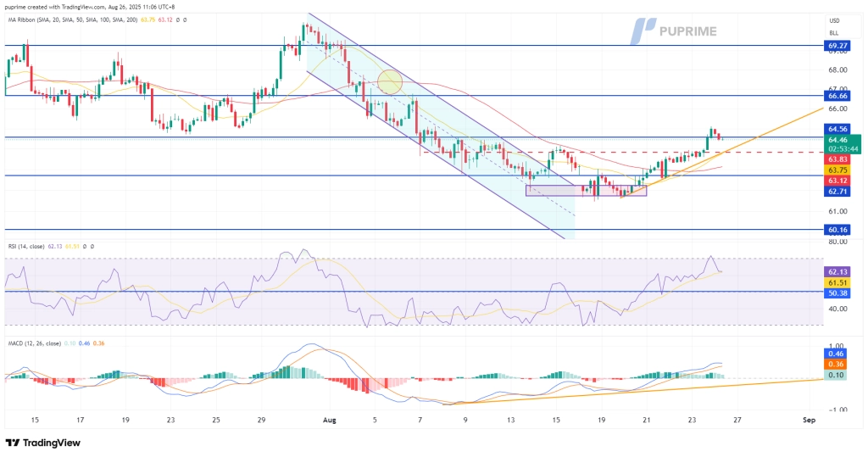Click the red 63.83 dashed-line price label

(x=838, y=159)
